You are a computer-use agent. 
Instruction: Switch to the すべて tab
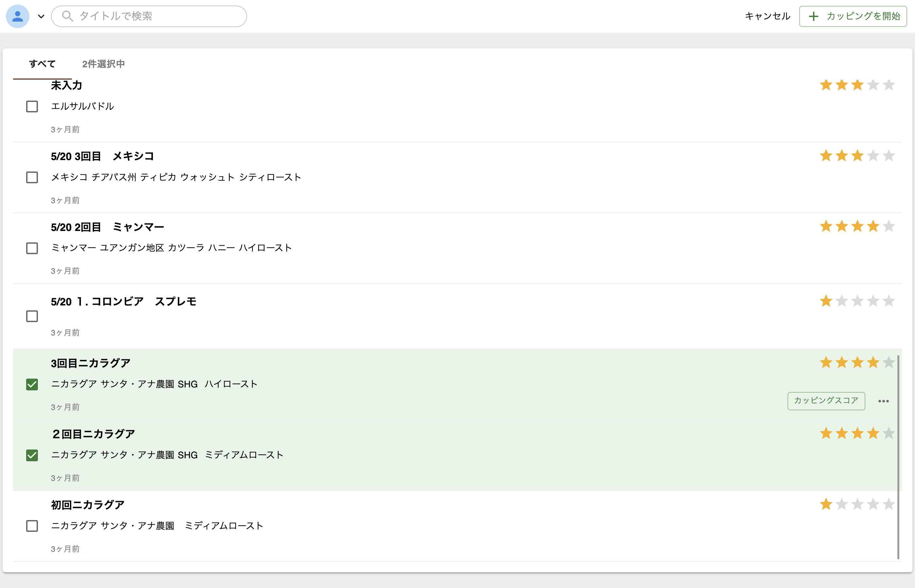pyautogui.click(x=42, y=64)
